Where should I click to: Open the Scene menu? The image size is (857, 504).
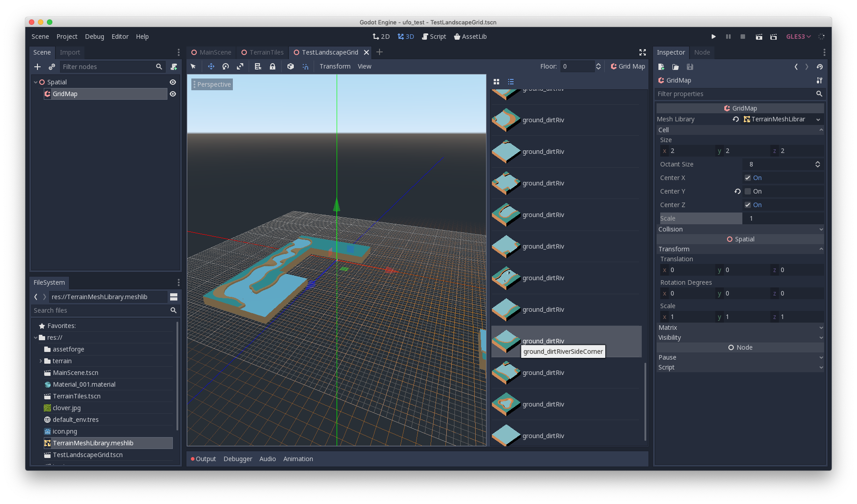point(40,37)
